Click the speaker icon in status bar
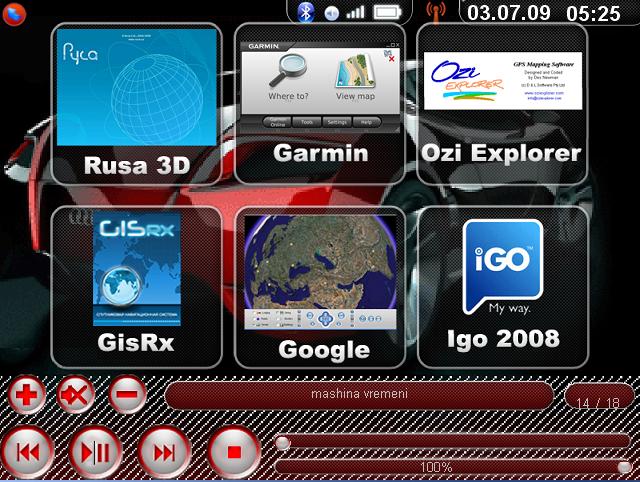The width and height of the screenshot is (640, 482). pos(331,13)
